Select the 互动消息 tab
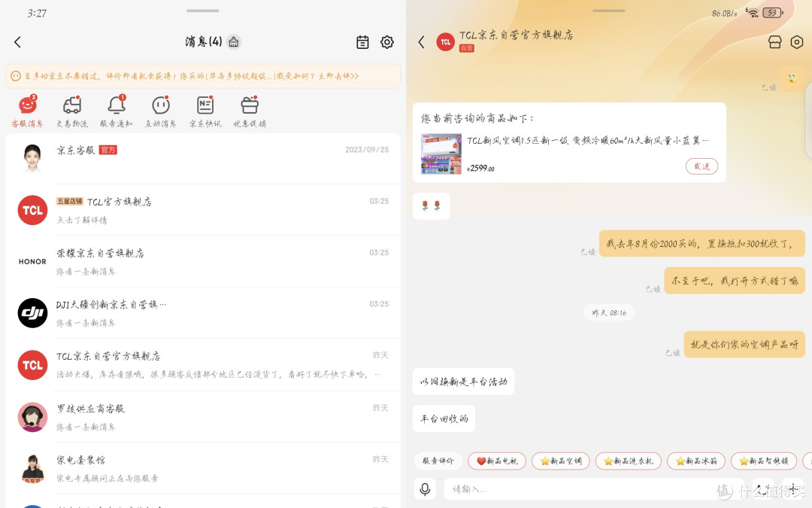The height and width of the screenshot is (508, 812). (x=161, y=111)
